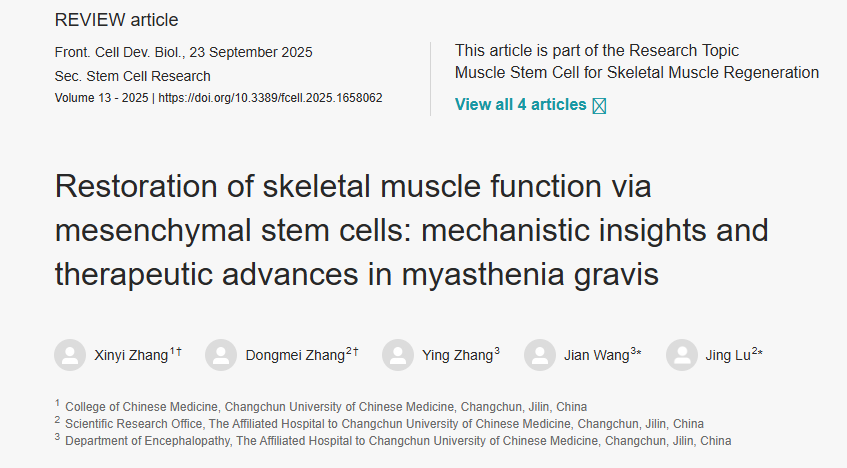Open the article DOI link
The width and height of the screenshot is (847, 468).
[x=270, y=99]
